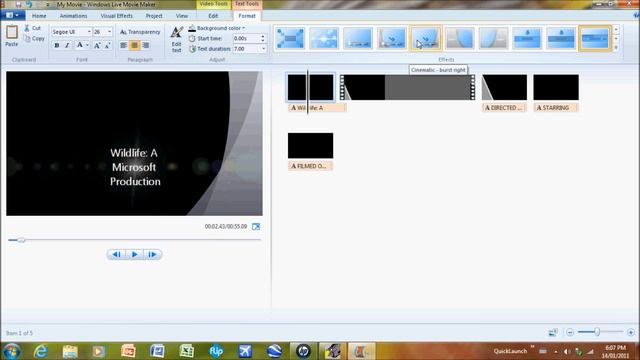This screenshot has height=360, width=640.
Task: Apply the second sparkle text effect thumbnail
Action: tap(324, 38)
